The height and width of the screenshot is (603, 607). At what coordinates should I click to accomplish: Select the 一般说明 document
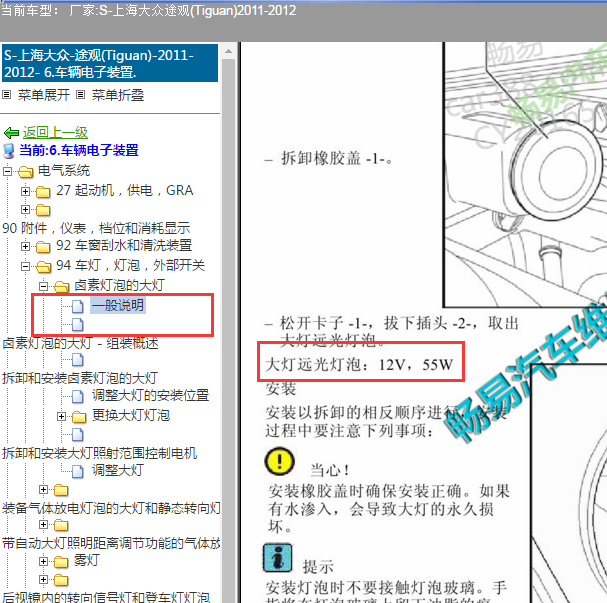point(118,305)
